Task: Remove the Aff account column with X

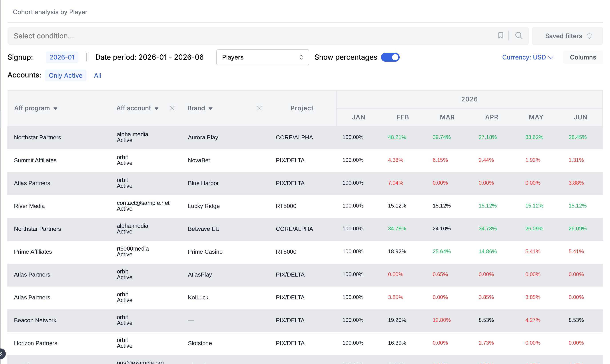Action: point(172,108)
